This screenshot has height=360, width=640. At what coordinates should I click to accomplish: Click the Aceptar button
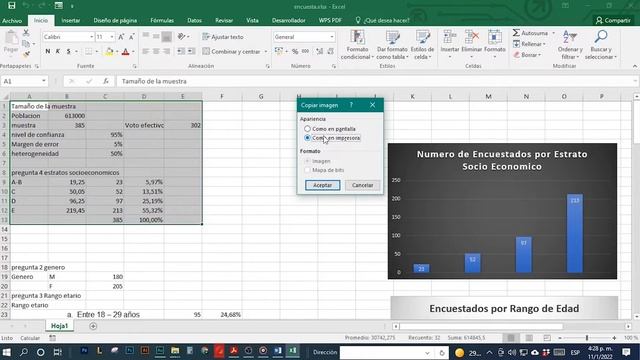[x=322, y=185]
